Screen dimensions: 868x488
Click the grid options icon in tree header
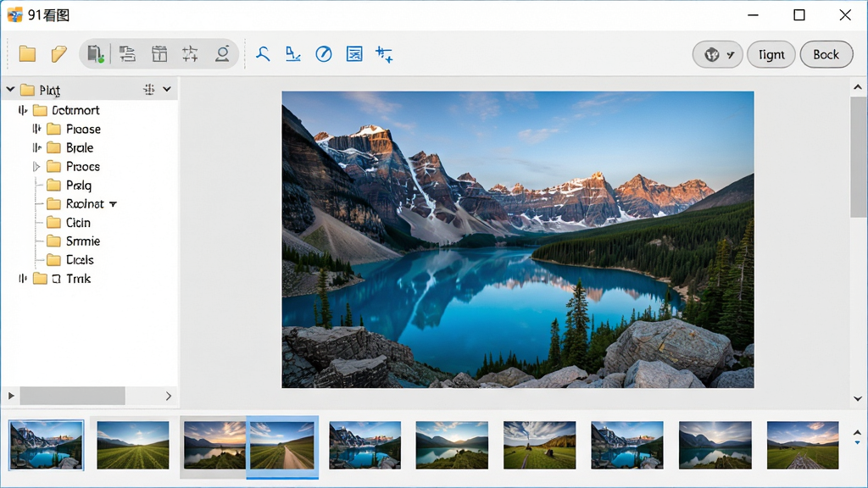coord(149,89)
